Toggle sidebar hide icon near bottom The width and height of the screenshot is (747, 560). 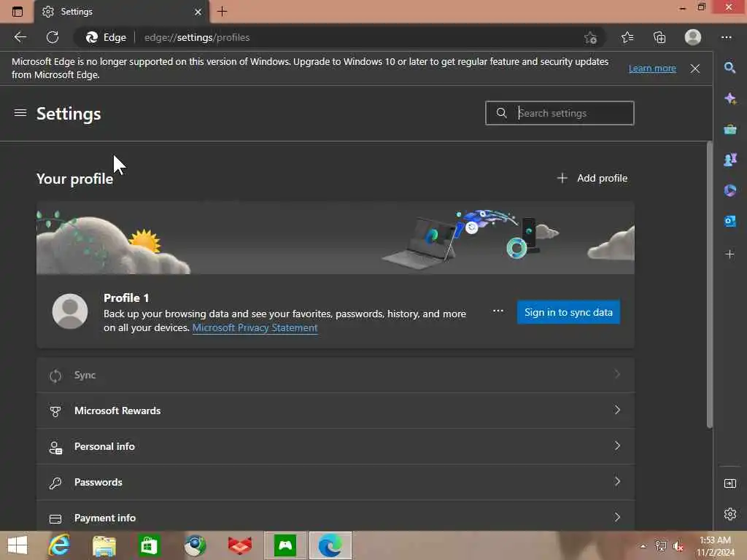(x=729, y=483)
